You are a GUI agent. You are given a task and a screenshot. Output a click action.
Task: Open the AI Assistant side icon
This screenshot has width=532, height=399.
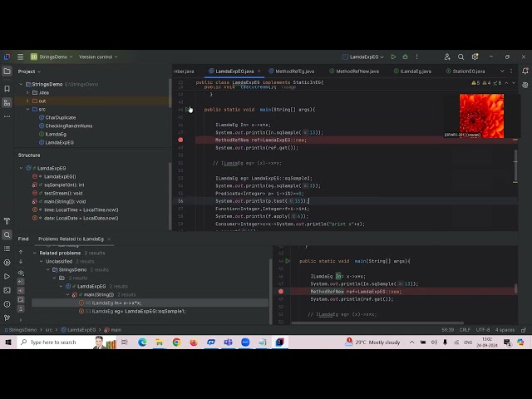(525, 85)
